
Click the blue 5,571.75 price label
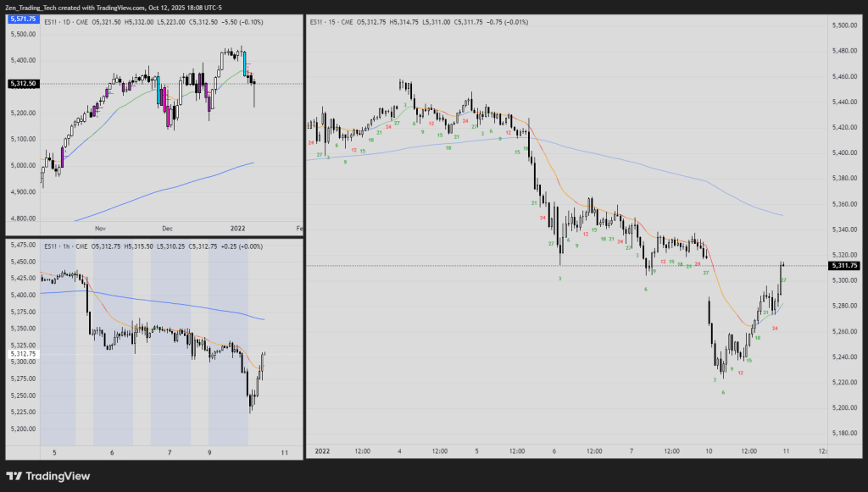coord(22,18)
